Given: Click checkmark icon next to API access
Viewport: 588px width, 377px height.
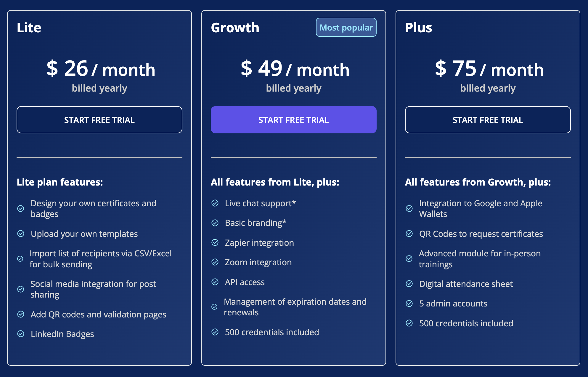Looking at the screenshot, I should click(x=215, y=282).
